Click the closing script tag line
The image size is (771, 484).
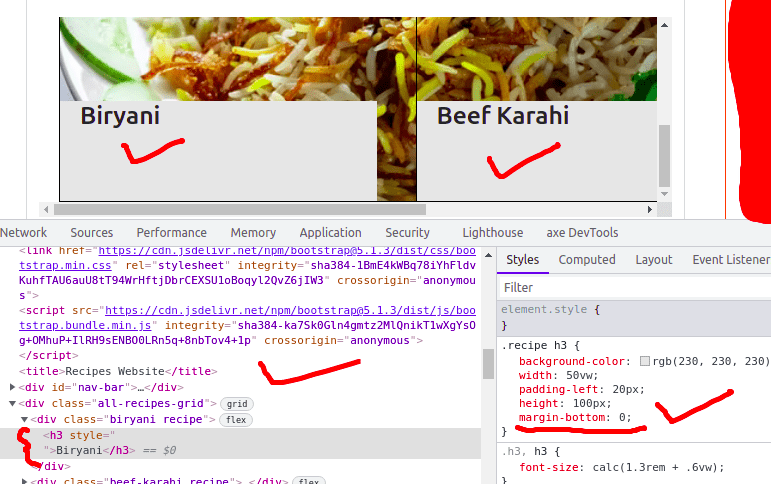49,355
